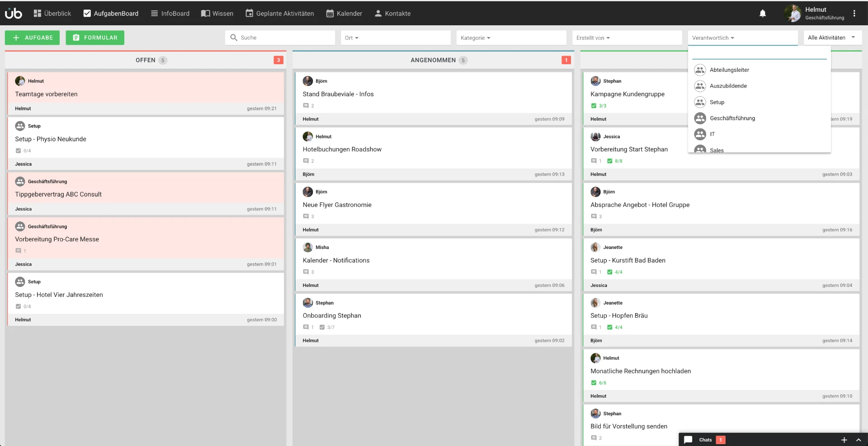Click checklist 0/4 on Hotel Vier Jahreszeiten
The width and height of the screenshot is (868, 446).
23,306
